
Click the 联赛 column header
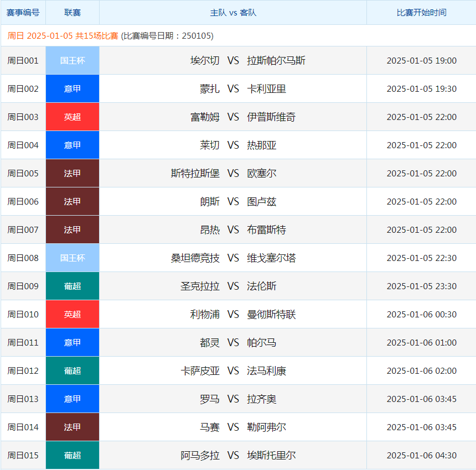click(x=73, y=12)
